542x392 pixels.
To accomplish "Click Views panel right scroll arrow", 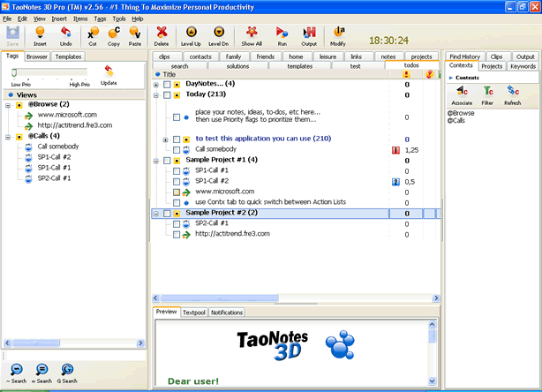I will tap(140, 343).
